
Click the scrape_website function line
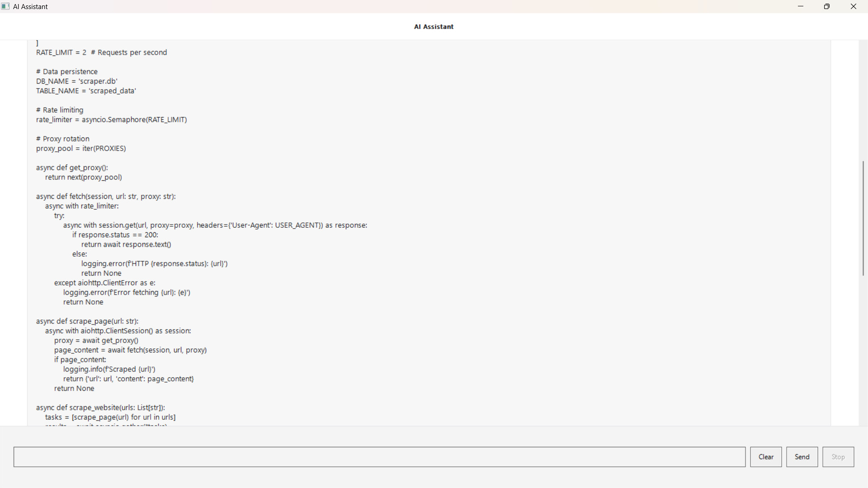[100, 407]
